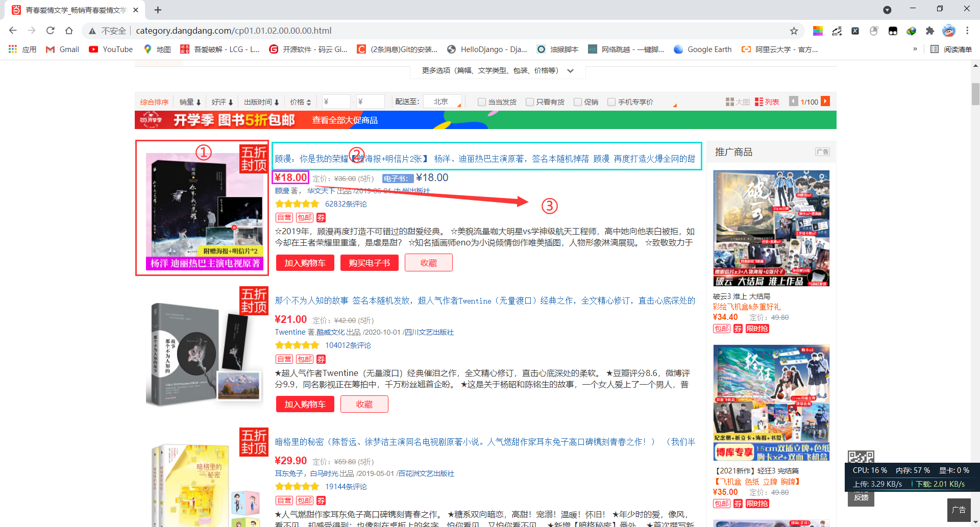Open Chrome's three-dot menu

[x=967, y=31]
